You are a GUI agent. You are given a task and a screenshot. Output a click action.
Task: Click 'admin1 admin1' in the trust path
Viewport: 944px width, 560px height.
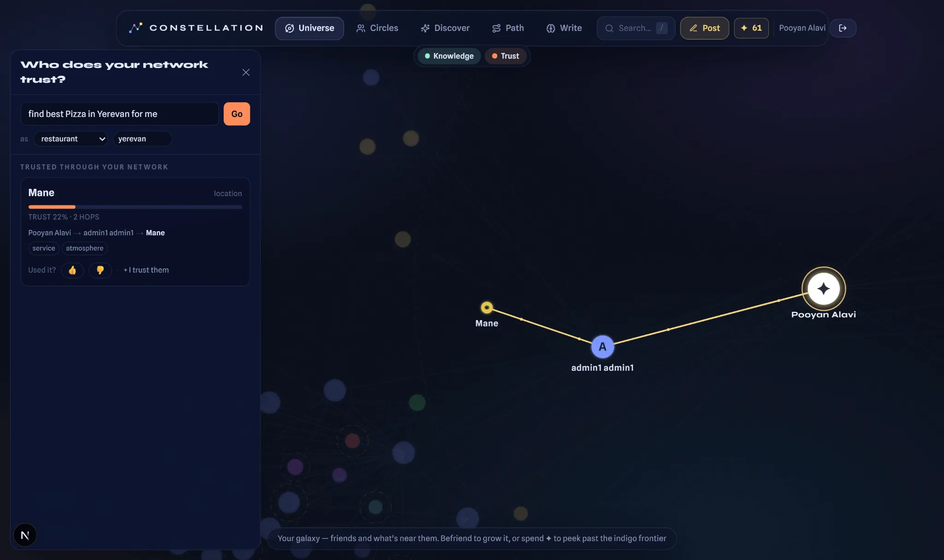tap(108, 233)
